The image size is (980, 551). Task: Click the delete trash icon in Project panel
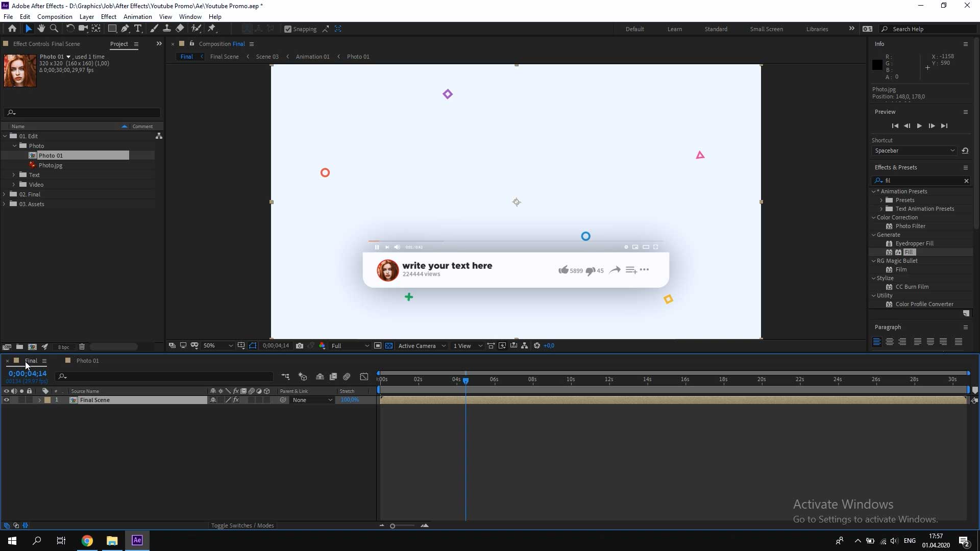(x=82, y=347)
